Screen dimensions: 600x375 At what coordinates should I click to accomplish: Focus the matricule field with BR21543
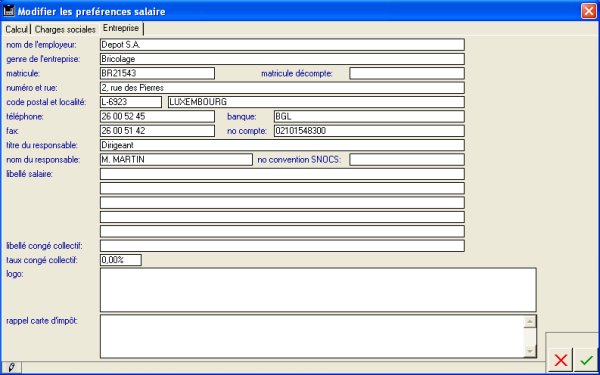coord(157,73)
